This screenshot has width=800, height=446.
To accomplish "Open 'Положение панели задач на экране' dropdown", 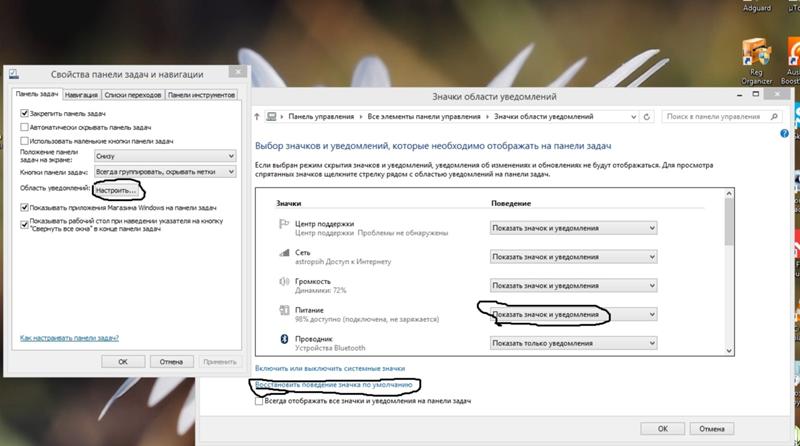I will pos(165,156).
